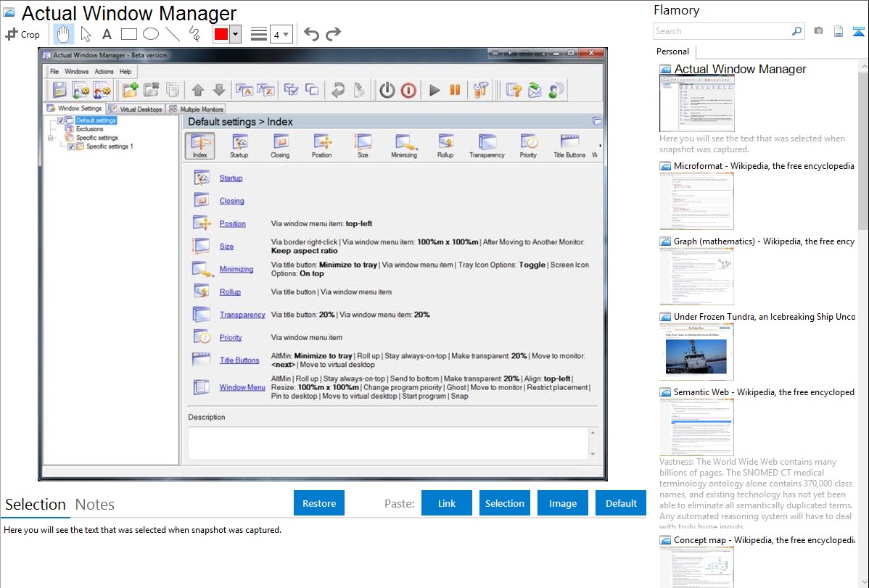Screen dimensions: 869x588
Task: Select the arrow pointer tool
Action: (86, 34)
